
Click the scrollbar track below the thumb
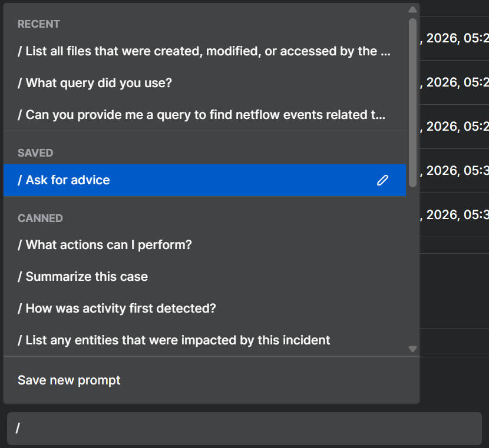[x=412, y=265]
